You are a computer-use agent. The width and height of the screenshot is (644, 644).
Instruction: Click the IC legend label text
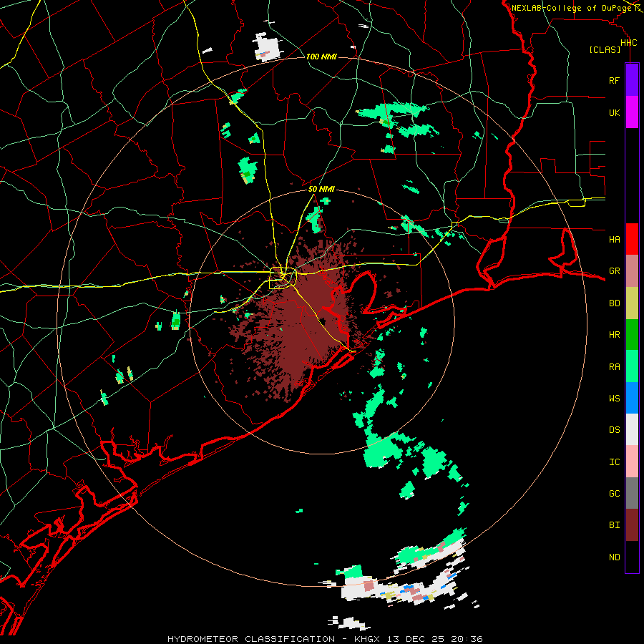(614, 462)
